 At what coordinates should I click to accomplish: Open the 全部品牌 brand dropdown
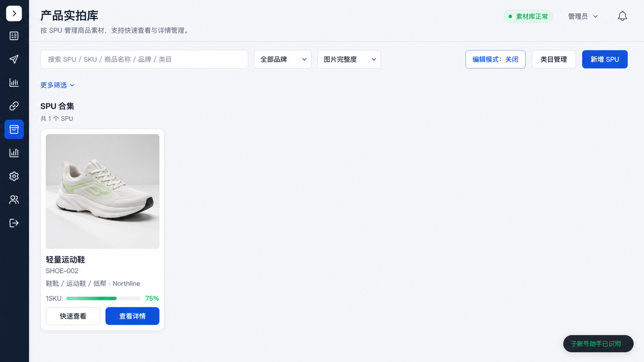(x=283, y=59)
